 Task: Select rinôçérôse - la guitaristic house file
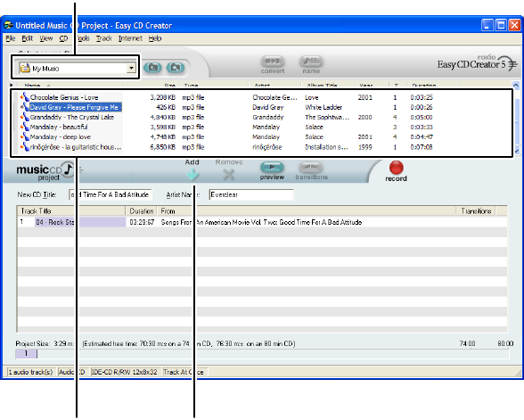click(x=76, y=147)
